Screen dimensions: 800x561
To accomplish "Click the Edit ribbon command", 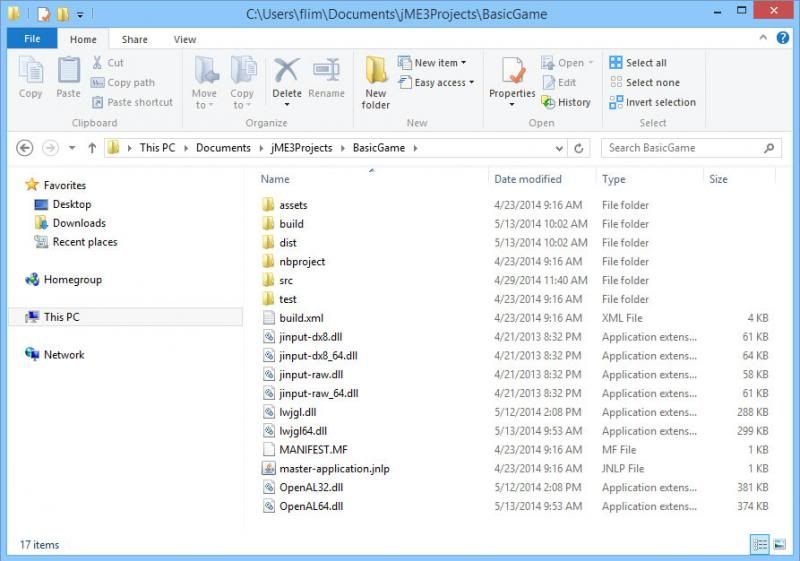I will click(560, 83).
